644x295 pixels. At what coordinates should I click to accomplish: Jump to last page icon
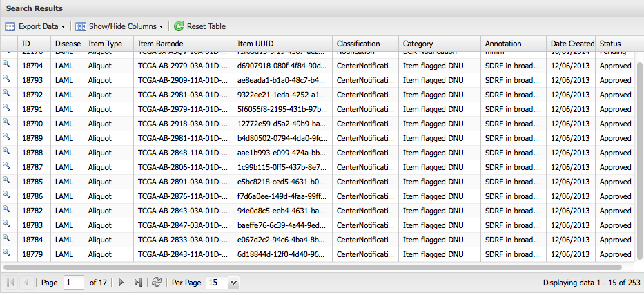[137, 283]
